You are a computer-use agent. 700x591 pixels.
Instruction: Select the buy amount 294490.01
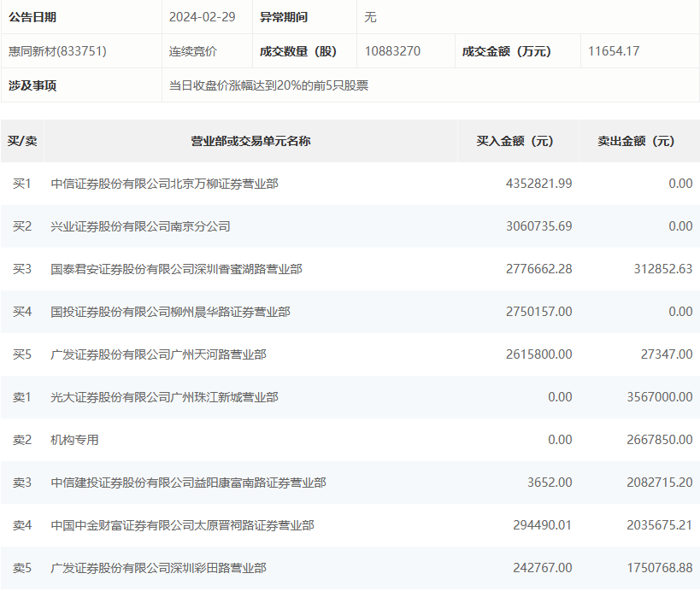coord(543,525)
